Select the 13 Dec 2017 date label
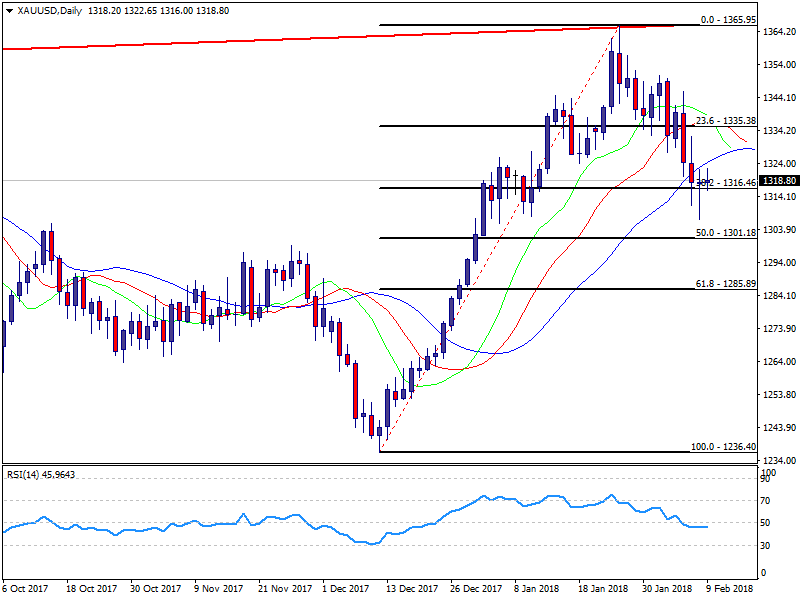Image resolution: width=800 pixels, height=600 pixels. click(x=408, y=589)
